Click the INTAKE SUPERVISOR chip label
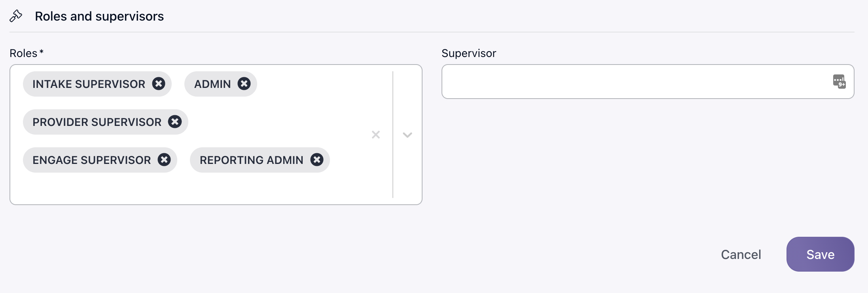 (x=89, y=84)
